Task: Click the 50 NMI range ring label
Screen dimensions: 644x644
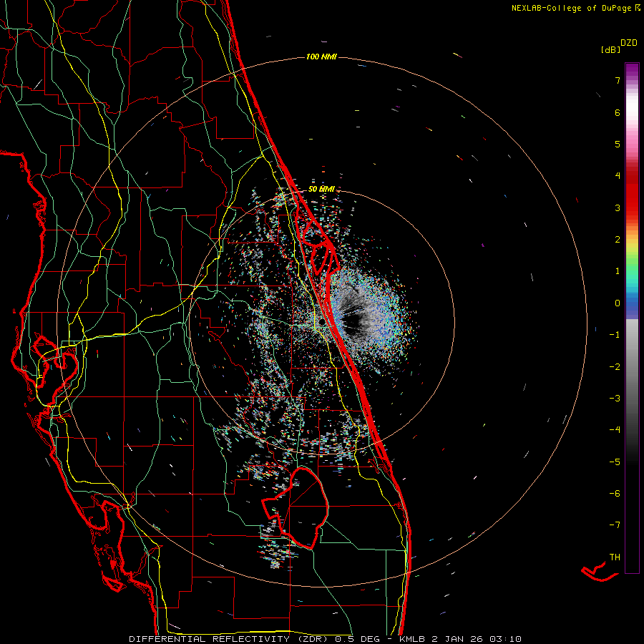Action: pos(321,189)
